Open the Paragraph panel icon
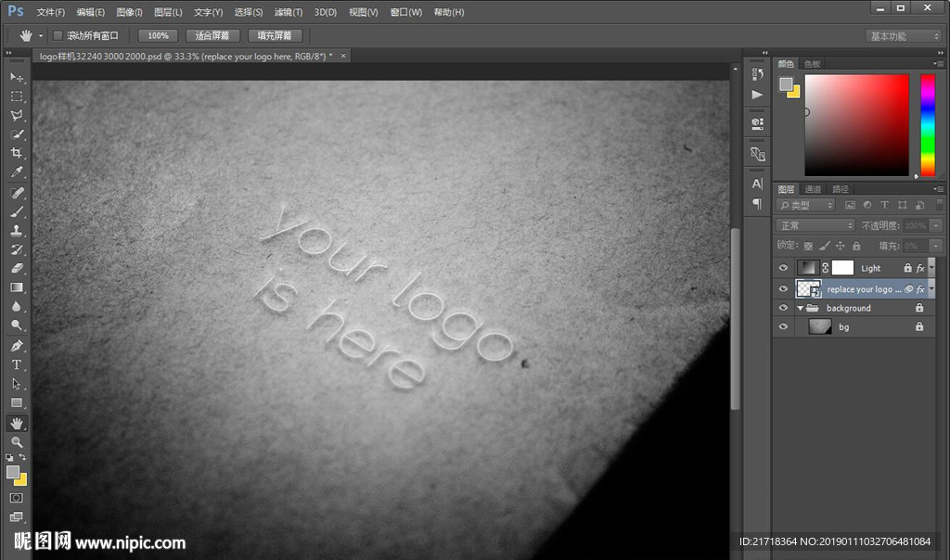950x560 pixels. click(x=757, y=204)
